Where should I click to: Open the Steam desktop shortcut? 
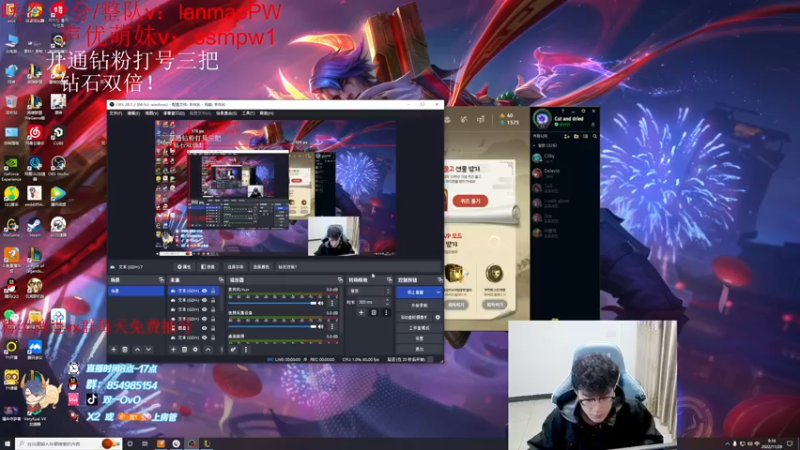tap(35, 227)
